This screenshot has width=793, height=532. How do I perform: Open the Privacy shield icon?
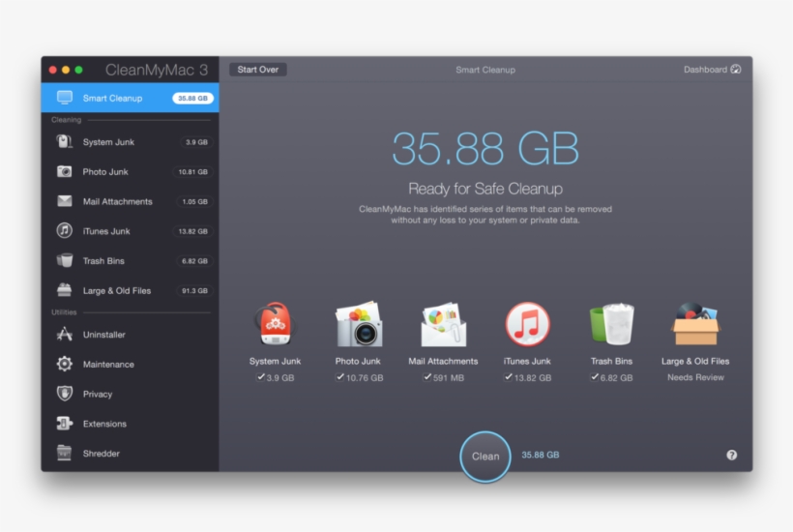(x=64, y=394)
